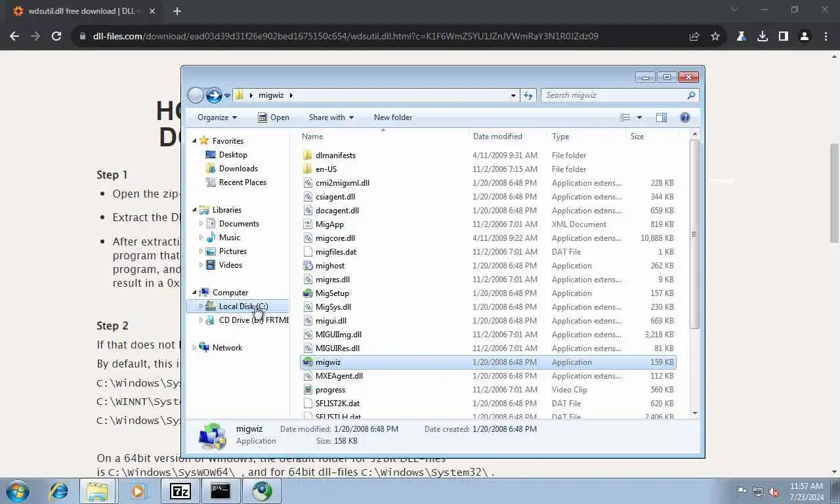The height and width of the screenshot is (504, 840).
Task: Select the MXEAgent.dll file name
Action: tap(339, 376)
